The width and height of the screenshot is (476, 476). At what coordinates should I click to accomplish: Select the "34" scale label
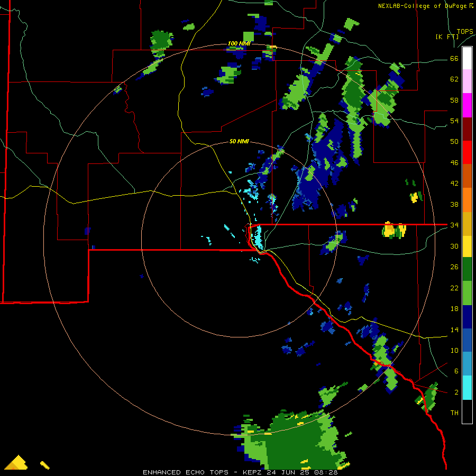click(454, 225)
